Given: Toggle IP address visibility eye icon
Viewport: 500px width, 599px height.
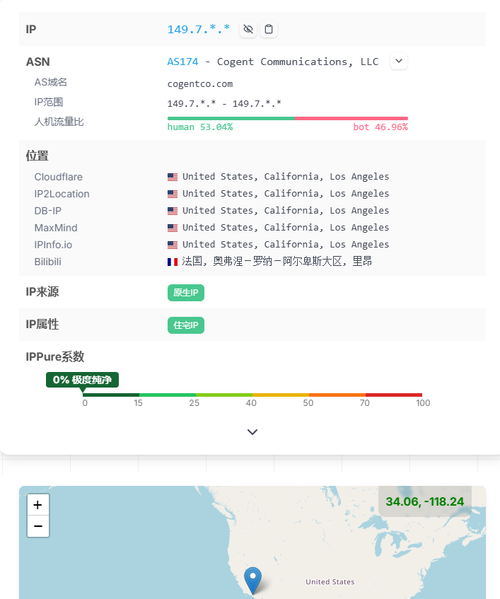Looking at the screenshot, I should [x=248, y=29].
